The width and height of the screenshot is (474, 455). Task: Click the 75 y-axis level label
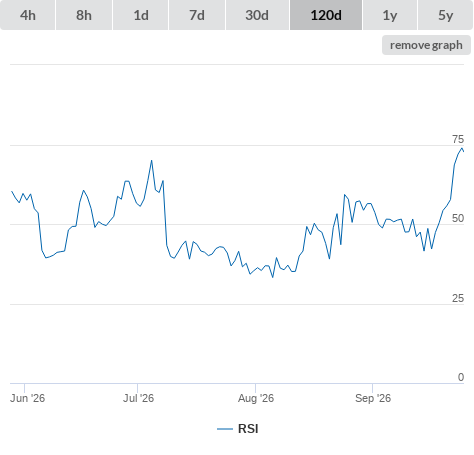pyautogui.click(x=458, y=139)
